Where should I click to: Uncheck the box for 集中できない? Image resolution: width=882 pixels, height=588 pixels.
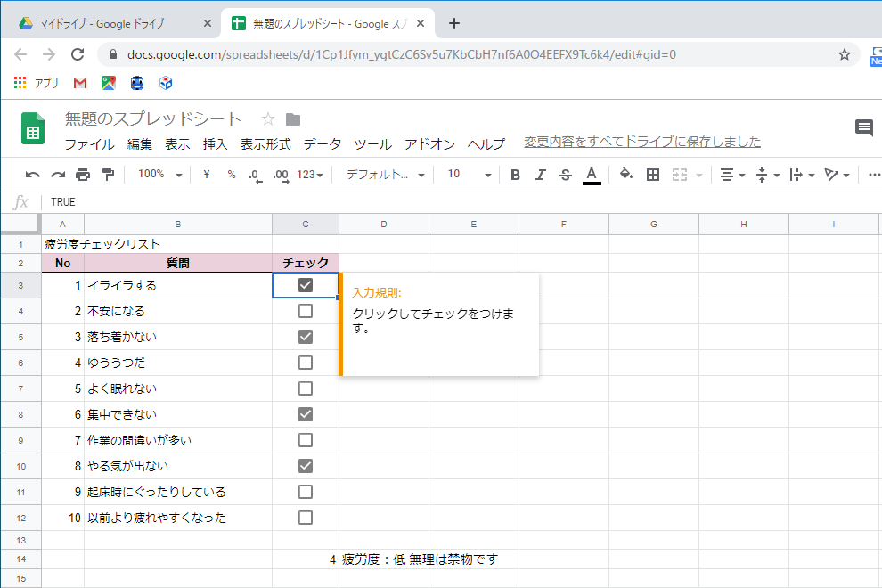tap(305, 413)
